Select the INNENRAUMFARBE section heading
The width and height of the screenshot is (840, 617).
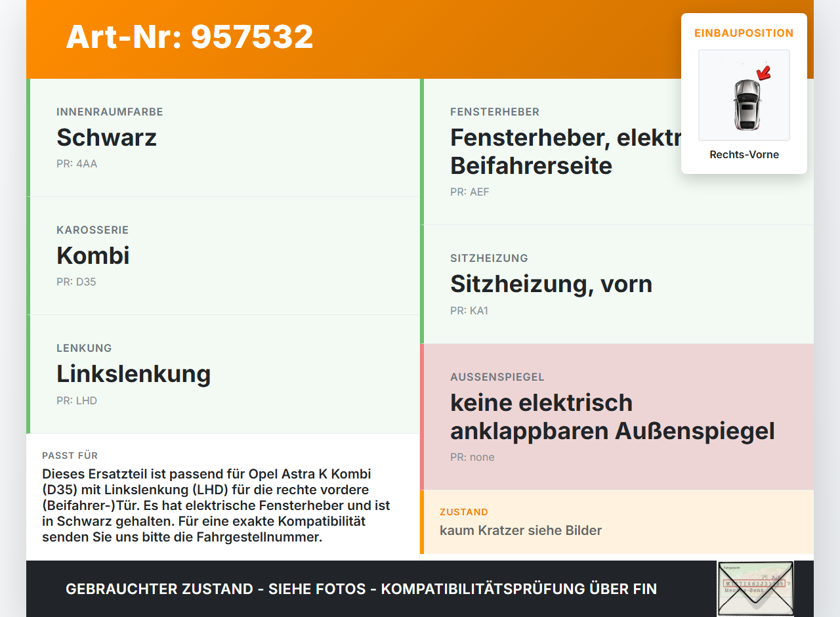[110, 112]
